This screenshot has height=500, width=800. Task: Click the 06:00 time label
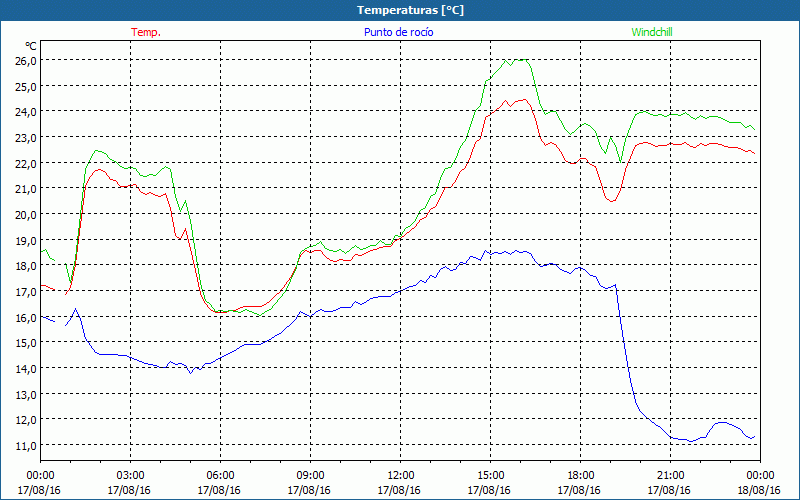click(220, 476)
